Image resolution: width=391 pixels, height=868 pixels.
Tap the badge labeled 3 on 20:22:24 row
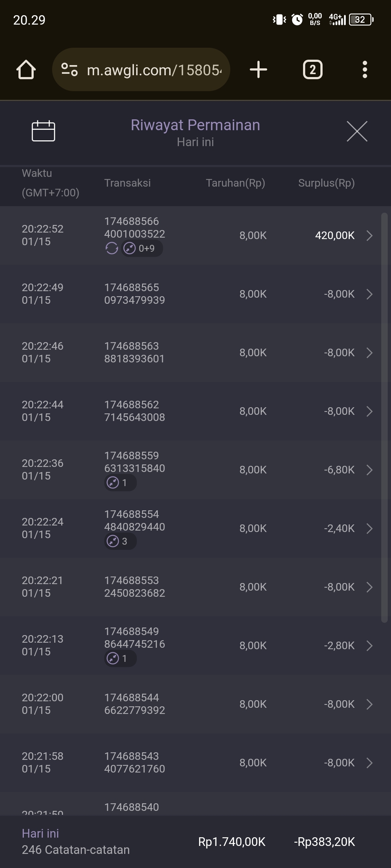tap(120, 541)
